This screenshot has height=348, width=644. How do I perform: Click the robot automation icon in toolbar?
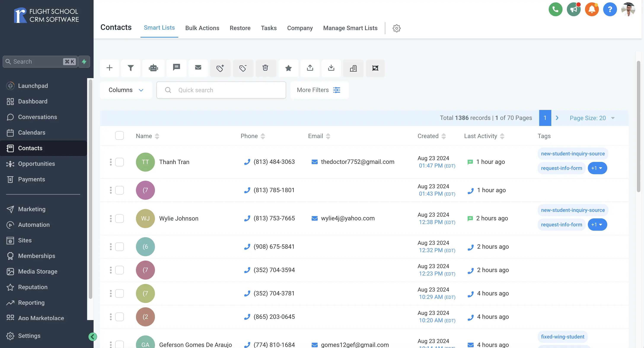tap(153, 68)
